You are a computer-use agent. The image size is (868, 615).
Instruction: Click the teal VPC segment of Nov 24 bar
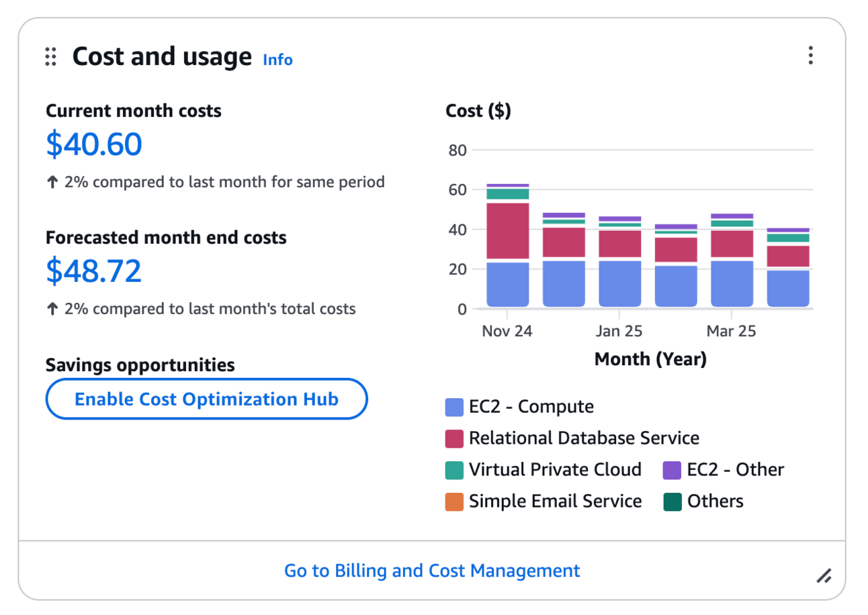[x=507, y=194]
